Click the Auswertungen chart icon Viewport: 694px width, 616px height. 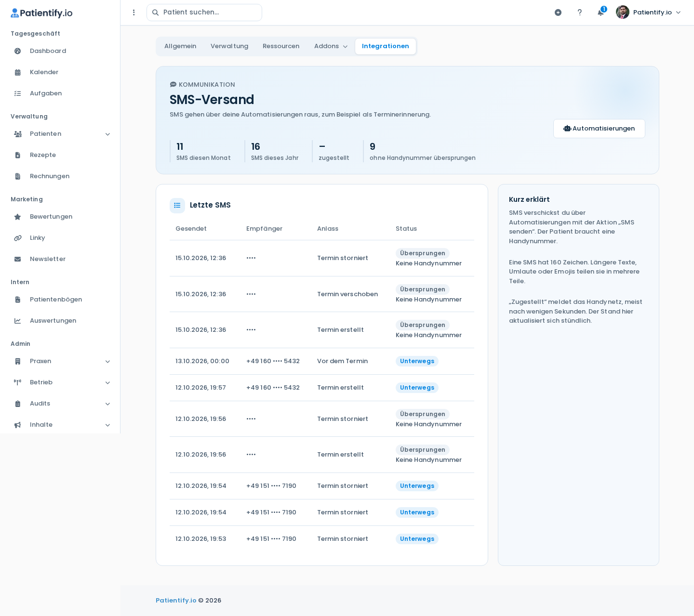tap(18, 321)
